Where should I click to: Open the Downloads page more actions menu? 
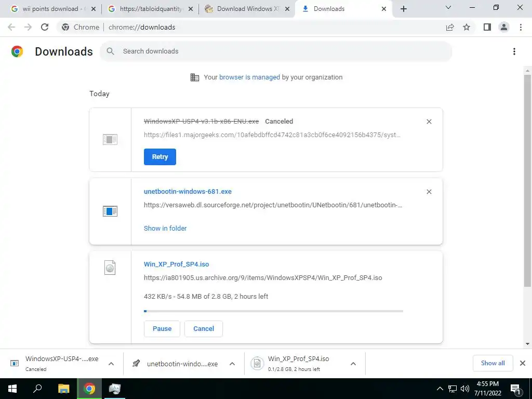pos(514,51)
